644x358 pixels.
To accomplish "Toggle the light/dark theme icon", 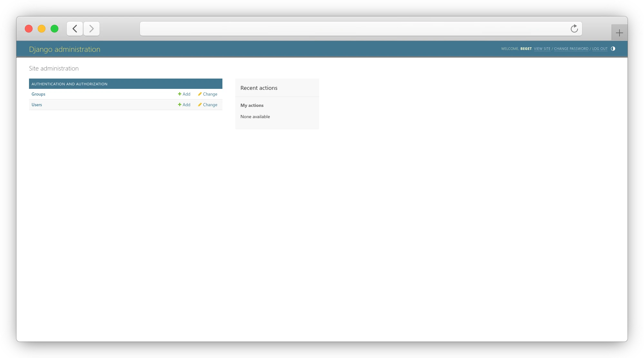I will tap(613, 49).
